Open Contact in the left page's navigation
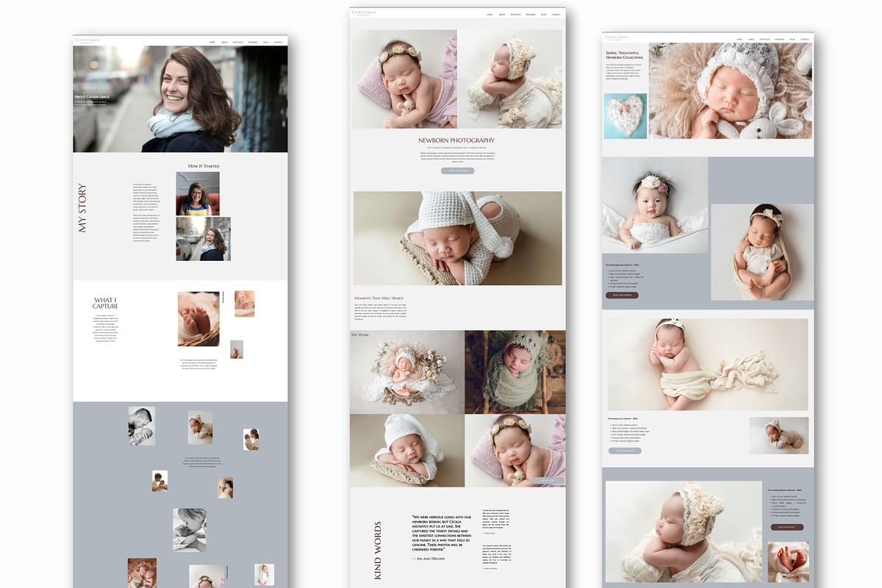882x588 pixels. click(279, 42)
